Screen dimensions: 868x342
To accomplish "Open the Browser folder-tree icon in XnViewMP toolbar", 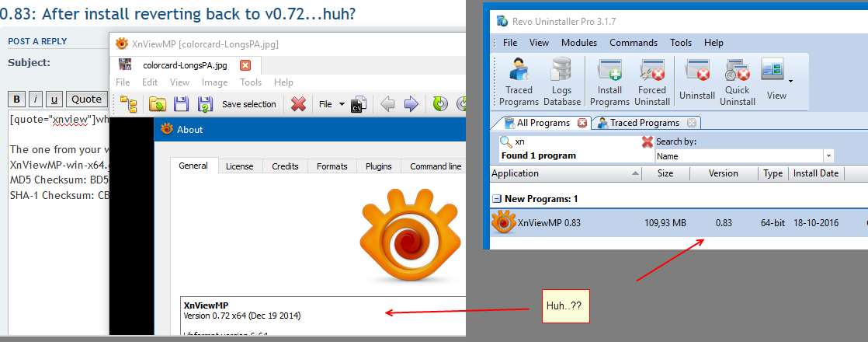I will tap(129, 103).
